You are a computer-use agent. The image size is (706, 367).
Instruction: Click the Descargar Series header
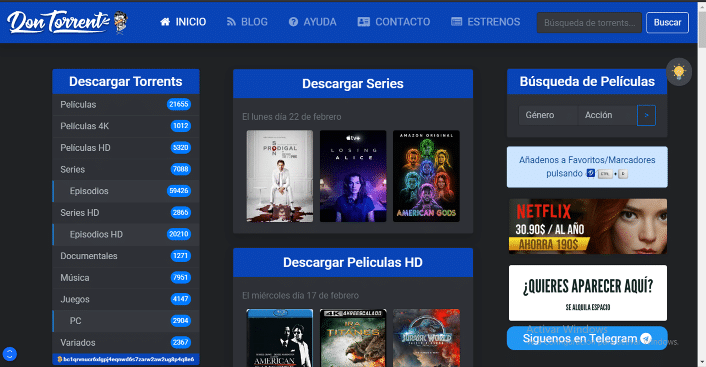tap(353, 84)
